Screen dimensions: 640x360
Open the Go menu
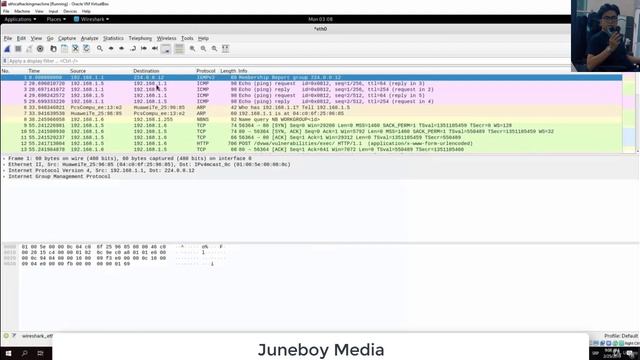pos(50,38)
